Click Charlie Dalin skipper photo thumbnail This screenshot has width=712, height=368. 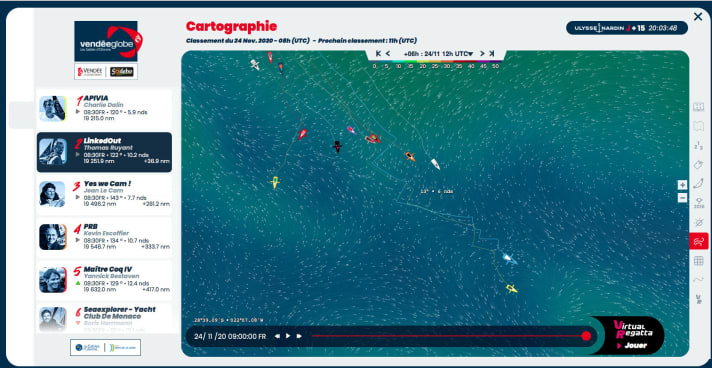click(x=53, y=108)
